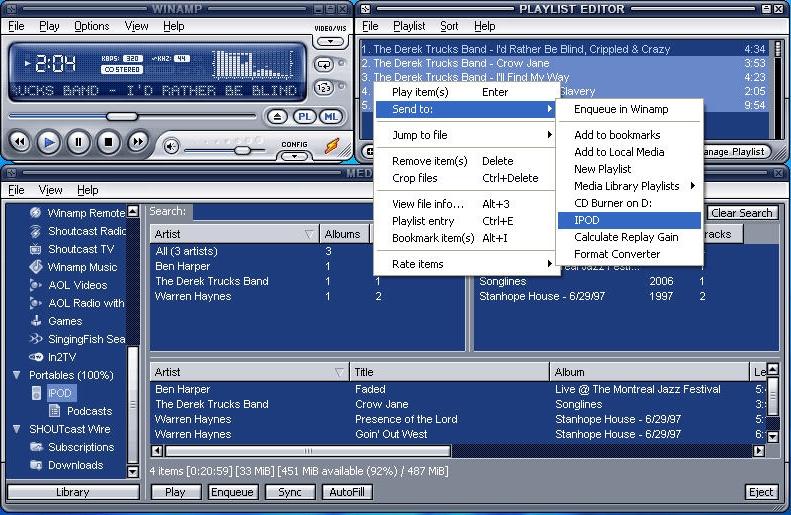
Task: Select Format Converter entry
Action: pyautogui.click(x=629, y=254)
